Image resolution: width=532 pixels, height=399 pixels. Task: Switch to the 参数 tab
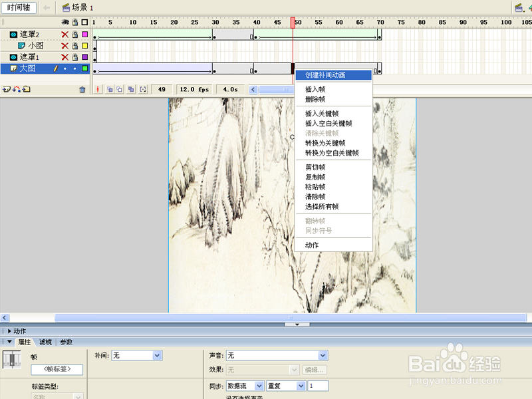(x=66, y=342)
